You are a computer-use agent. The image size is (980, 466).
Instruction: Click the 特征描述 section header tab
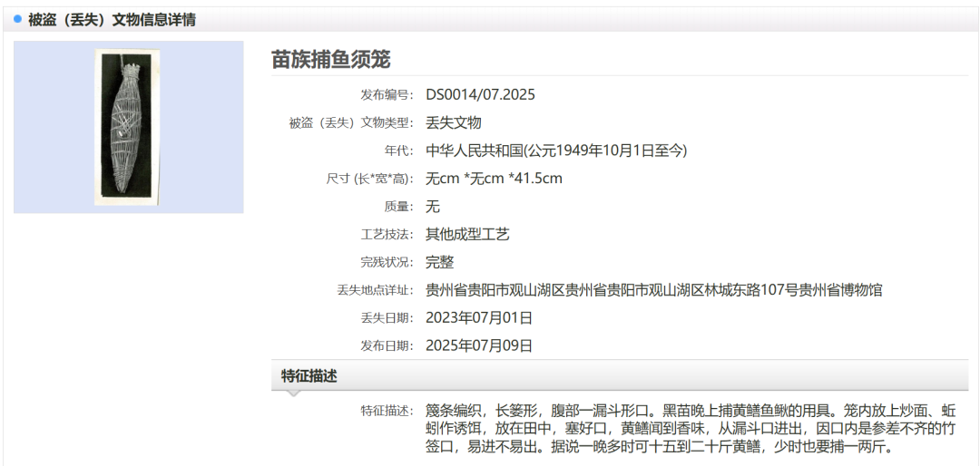click(x=309, y=376)
